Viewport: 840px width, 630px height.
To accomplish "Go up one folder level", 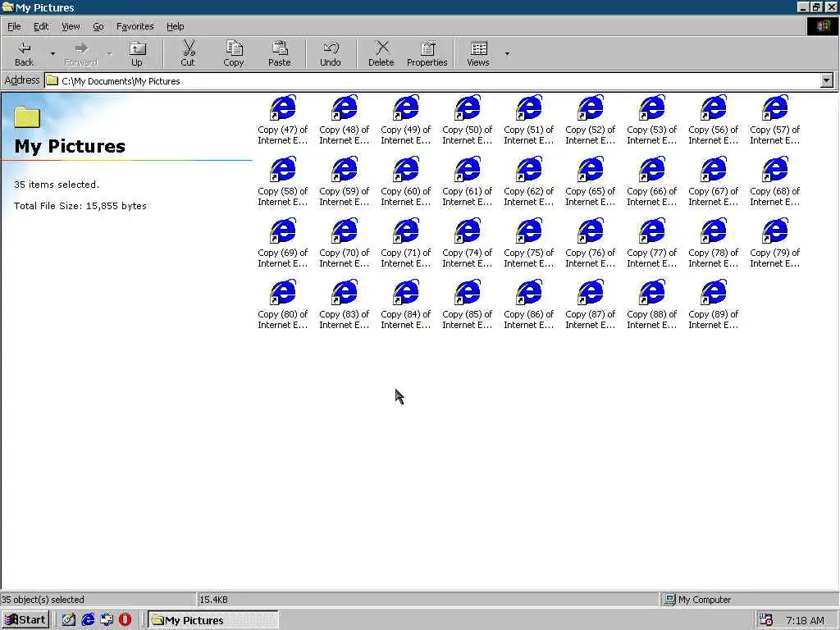I will click(137, 53).
